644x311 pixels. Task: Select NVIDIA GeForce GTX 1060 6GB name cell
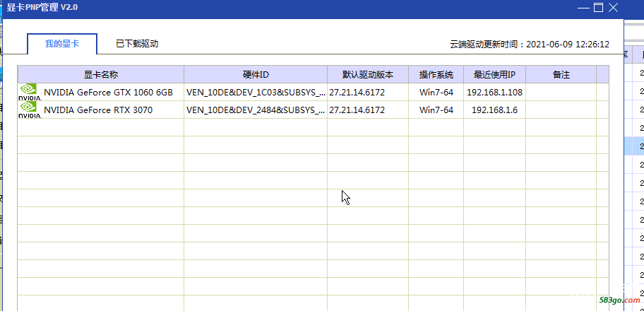coord(100,92)
